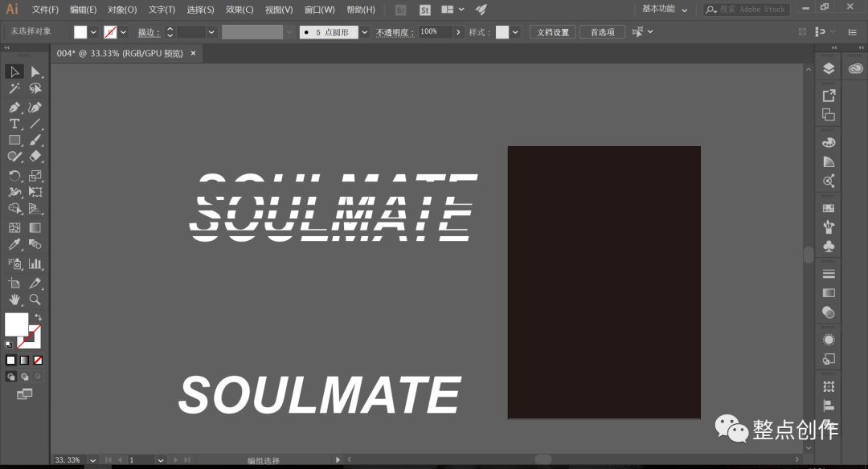Select the Mesh tool
The width and height of the screenshot is (868, 469).
14,228
